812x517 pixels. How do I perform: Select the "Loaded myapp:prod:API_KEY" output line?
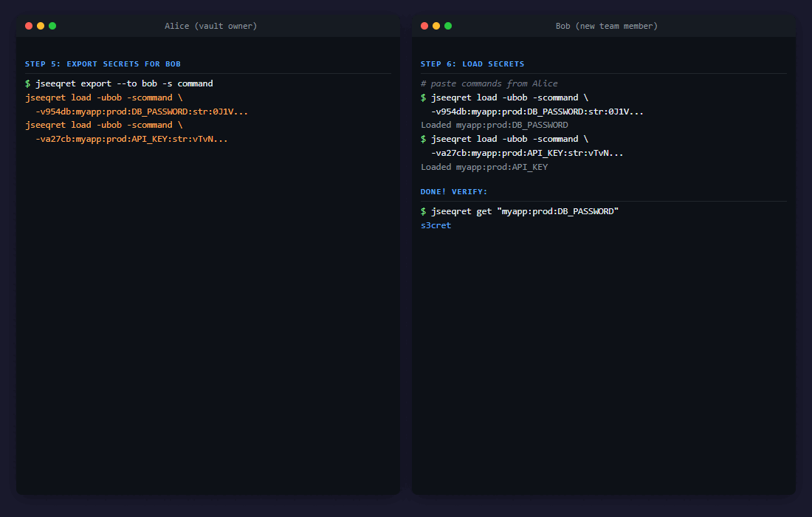(484, 167)
